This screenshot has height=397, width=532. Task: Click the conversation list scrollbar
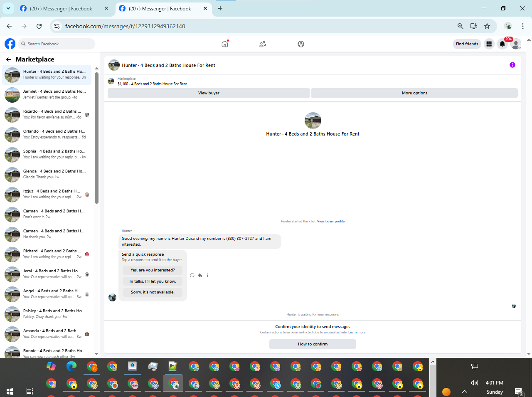pos(96,138)
